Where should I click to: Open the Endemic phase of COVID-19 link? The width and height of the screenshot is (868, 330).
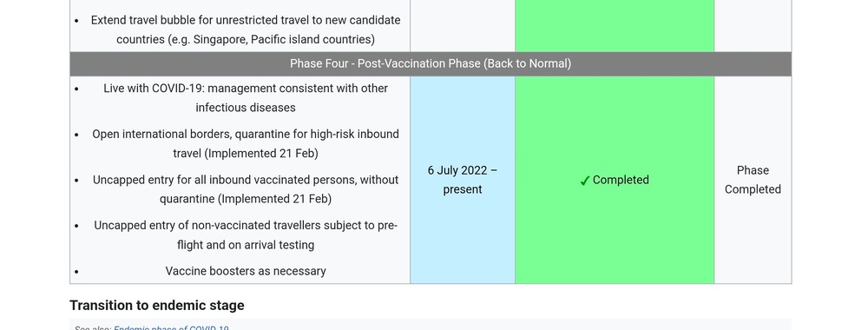point(171,327)
